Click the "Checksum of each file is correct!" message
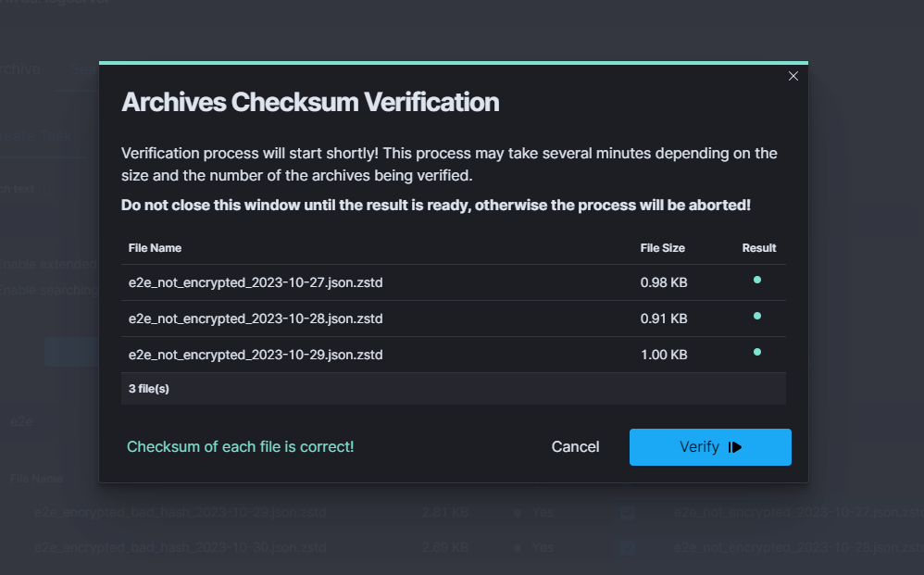The height and width of the screenshot is (575, 924). click(240, 447)
